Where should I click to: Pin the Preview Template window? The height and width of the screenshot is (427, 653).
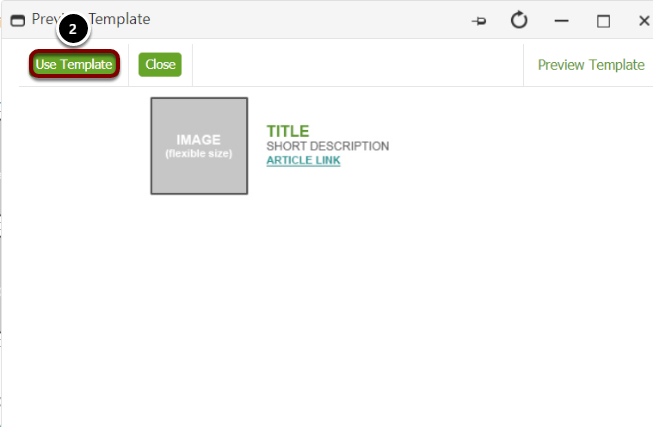[479, 20]
